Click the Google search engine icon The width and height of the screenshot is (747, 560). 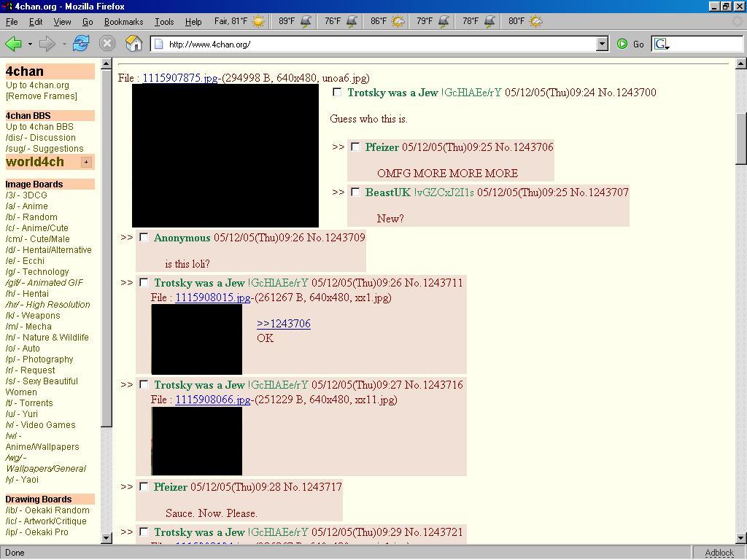pos(661,44)
